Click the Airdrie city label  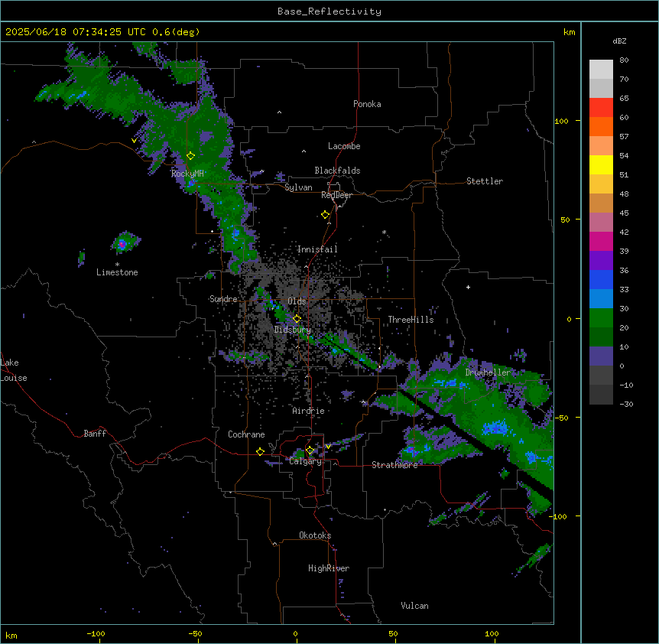[308, 411]
